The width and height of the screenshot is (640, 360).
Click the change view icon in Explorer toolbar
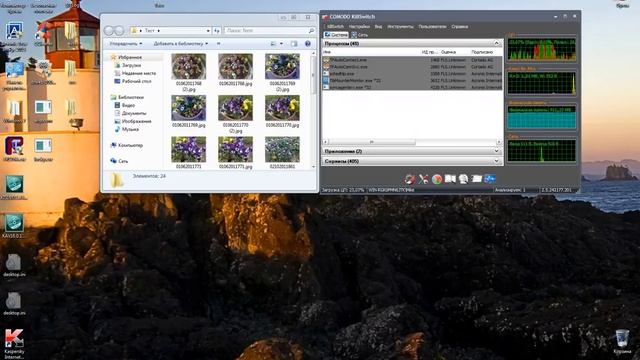tap(273, 44)
